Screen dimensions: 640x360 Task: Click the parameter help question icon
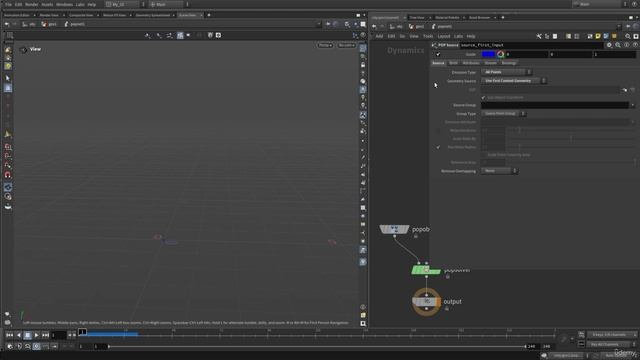point(635,45)
